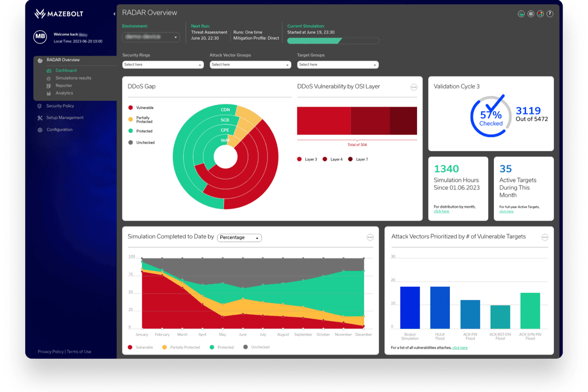Image resolution: width=588 pixels, height=392 pixels.
Task: Click the Security Policy shield icon
Action: click(x=40, y=106)
